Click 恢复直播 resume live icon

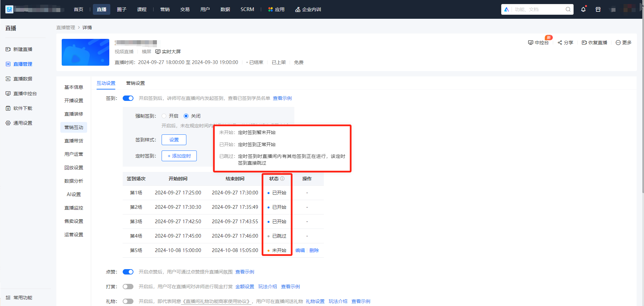pyautogui.click(x=584, y=43)
